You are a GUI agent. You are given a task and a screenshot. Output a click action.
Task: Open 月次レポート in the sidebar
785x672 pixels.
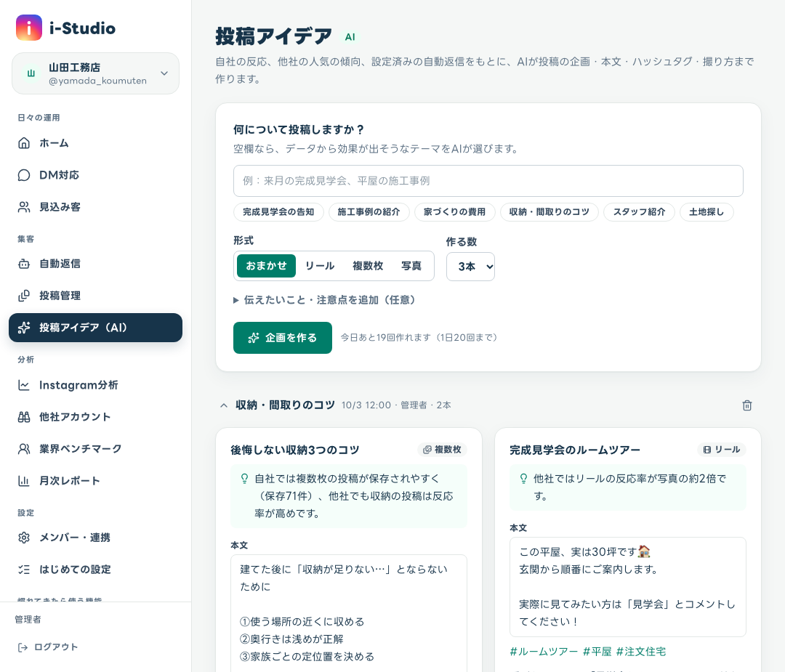pyautogui.click(x=96, y=481)
